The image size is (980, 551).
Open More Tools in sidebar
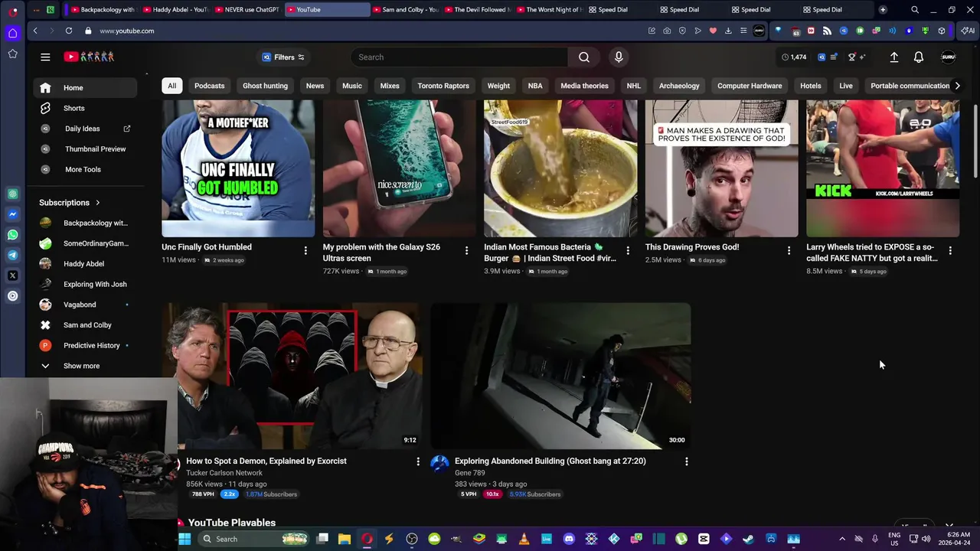click(x=85, y=169)
